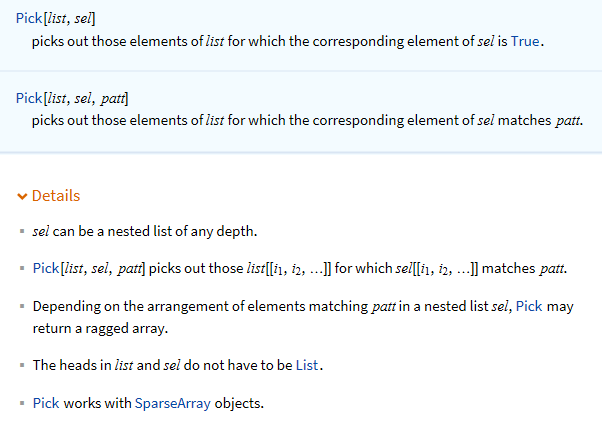Click Pick link before 'works with SparseArray'
This screenshot has height=430, width=602.
46,403
